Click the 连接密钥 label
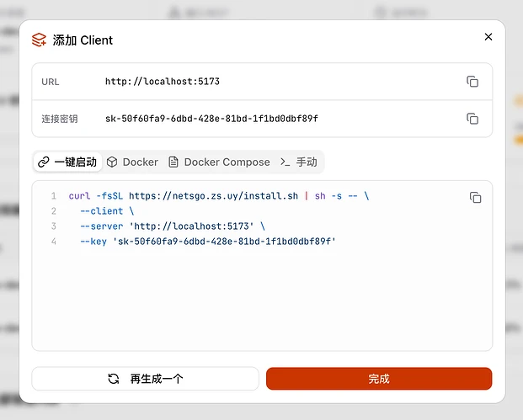523x420 pixels. [60, 119]
